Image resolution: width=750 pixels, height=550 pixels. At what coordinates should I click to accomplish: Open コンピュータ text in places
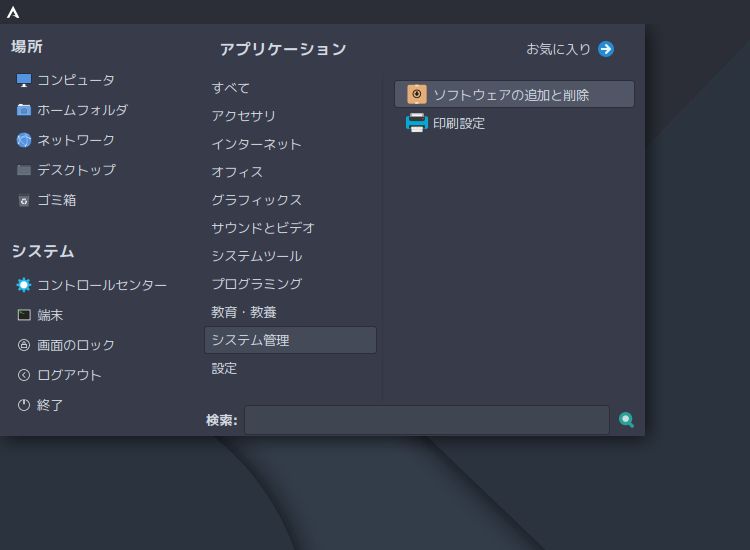coord(76,80)
